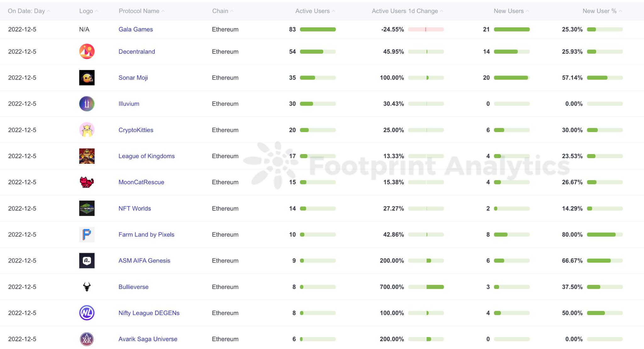The width and height of the screenshot is (644, 349).
Task: Open the Avarik Saga Universe link
Action: pyautogui.click(x=148, y=339)
